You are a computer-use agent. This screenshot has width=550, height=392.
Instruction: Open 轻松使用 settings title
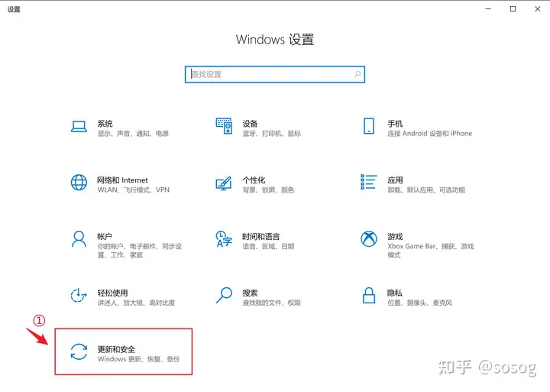click(112, 293)
